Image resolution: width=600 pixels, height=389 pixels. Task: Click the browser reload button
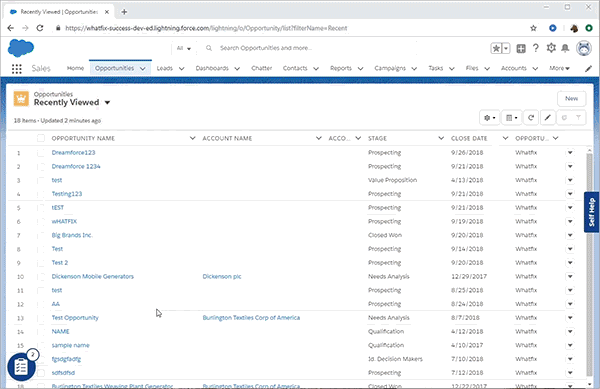[x=40, y=28]
